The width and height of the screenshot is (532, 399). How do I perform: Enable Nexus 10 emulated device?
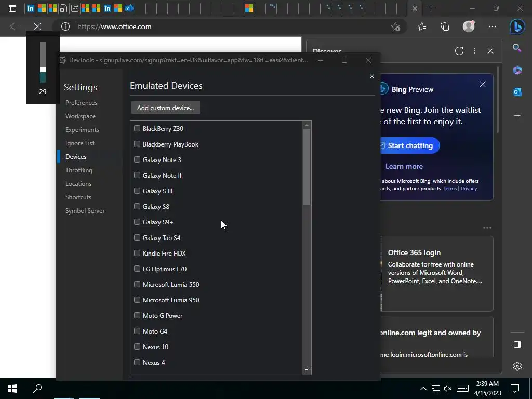(137, 347)
